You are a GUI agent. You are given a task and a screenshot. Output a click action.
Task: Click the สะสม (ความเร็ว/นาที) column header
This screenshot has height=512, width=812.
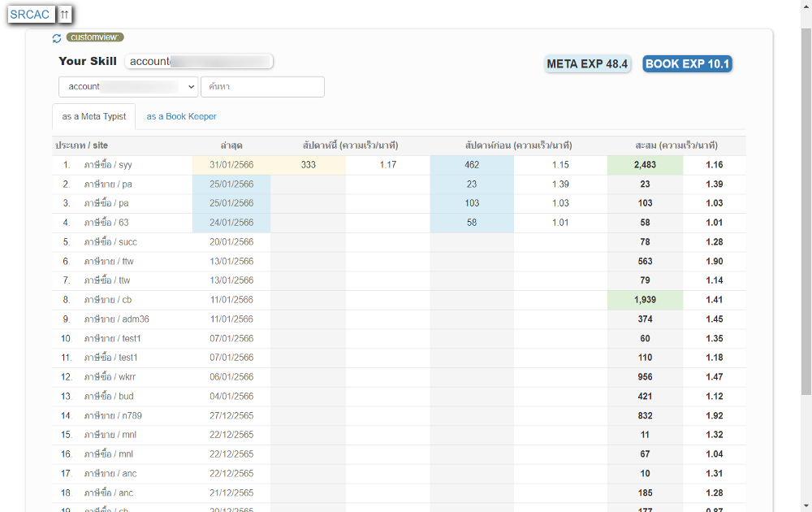(x=676, y=145)
